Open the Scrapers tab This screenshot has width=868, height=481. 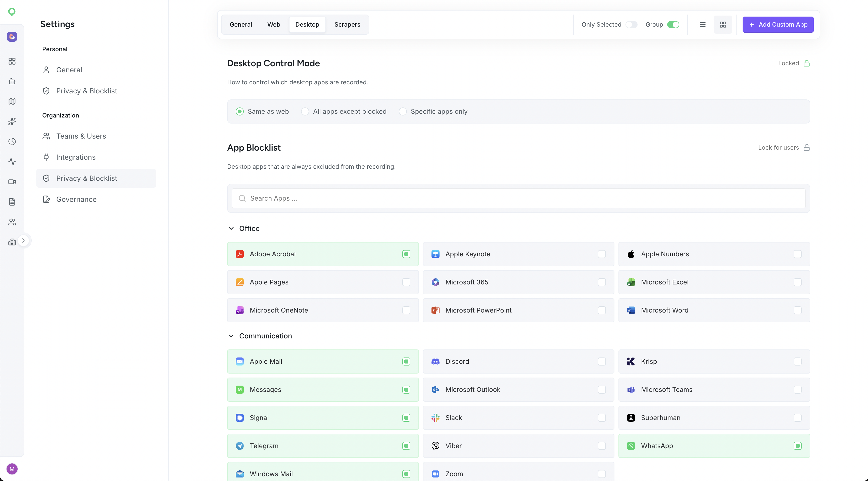pyautogui.click(x=347, y=25)
